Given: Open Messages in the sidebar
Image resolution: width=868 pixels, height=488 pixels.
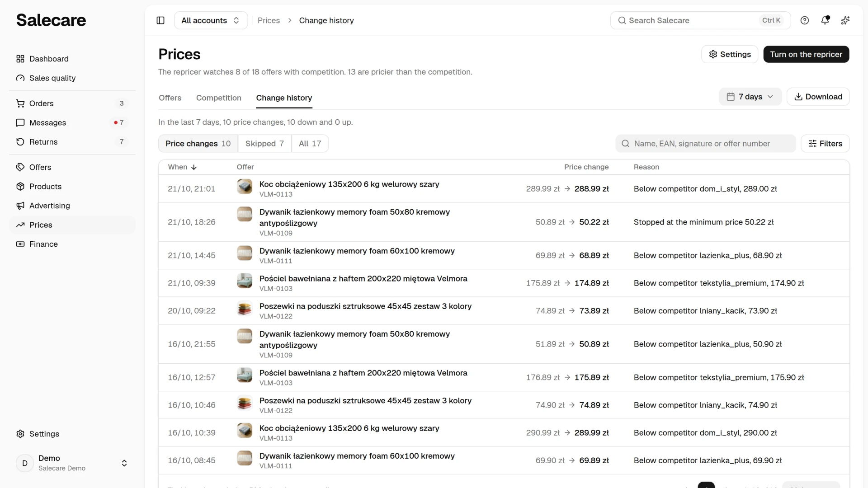Looking at the screenshot, I should click(72, 122).
